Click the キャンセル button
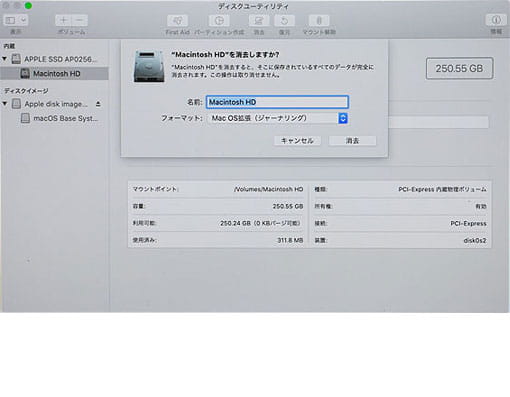 (x=297, y=141)
